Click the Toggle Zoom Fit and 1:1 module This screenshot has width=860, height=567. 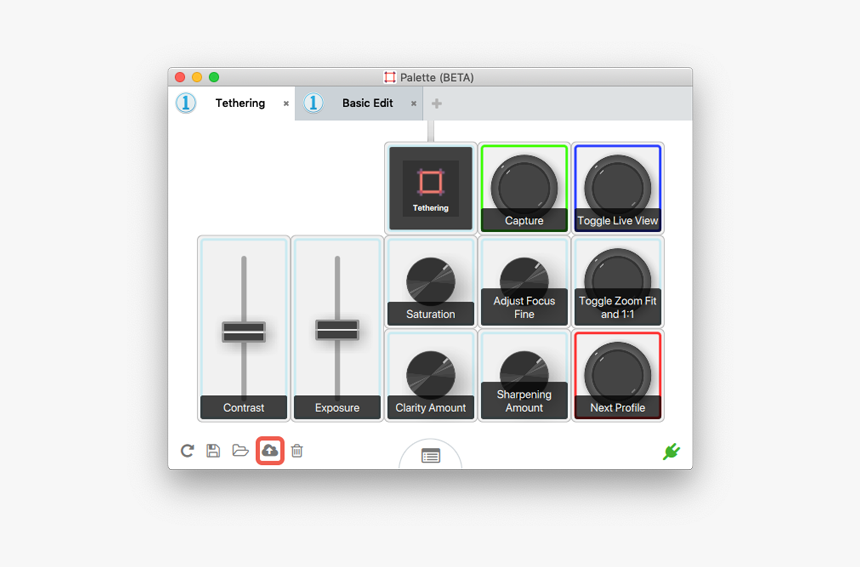(x=617, y=281)
